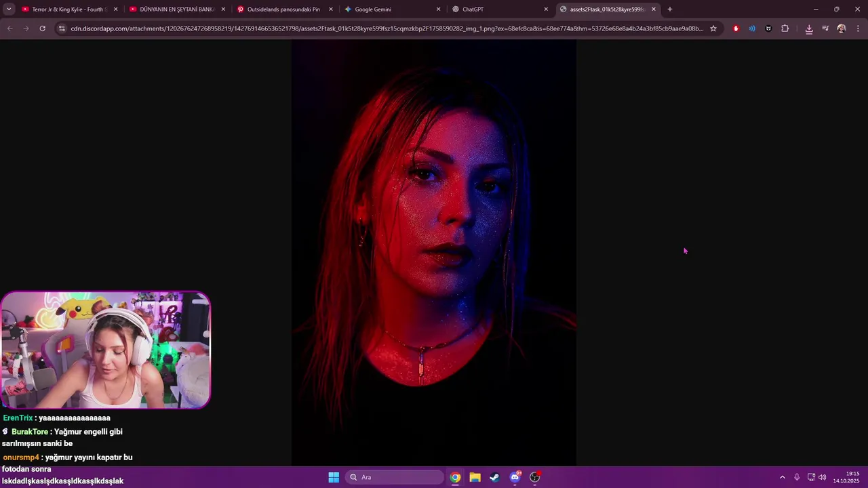Screen dimensions: 868x488
Task: Open the volume speaker tray icon
Action: pos(823,477)
